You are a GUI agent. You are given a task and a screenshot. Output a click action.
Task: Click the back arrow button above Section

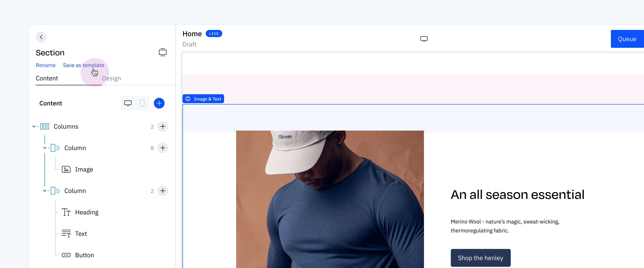pos(41,37)
